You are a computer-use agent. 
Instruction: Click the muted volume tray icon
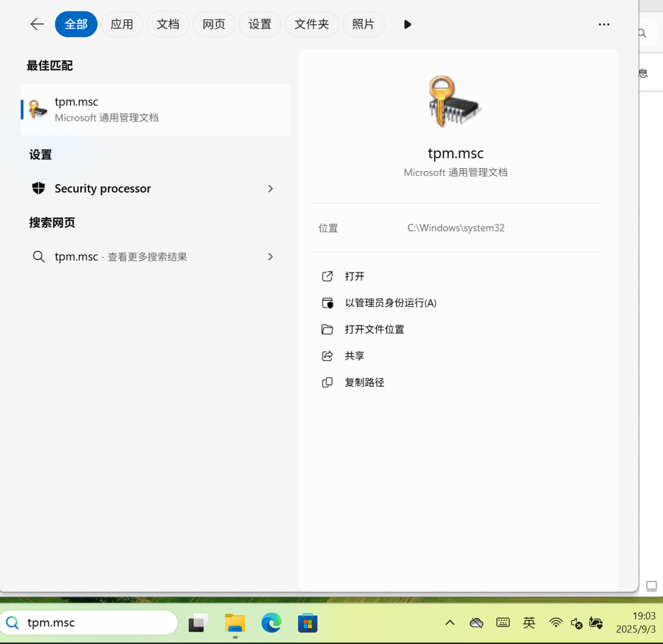click(x=576, y=623)
